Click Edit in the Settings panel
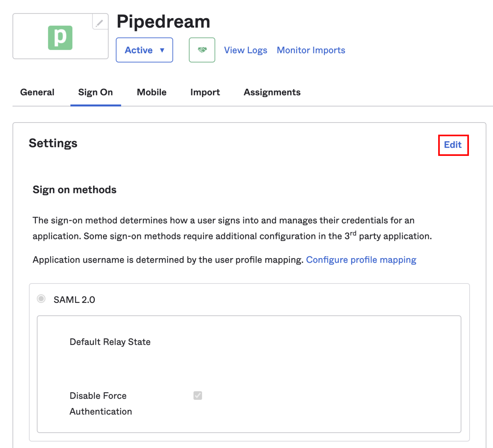Image resolution: width=493 pixels, height=448 pixels. (x=453, y=145)
